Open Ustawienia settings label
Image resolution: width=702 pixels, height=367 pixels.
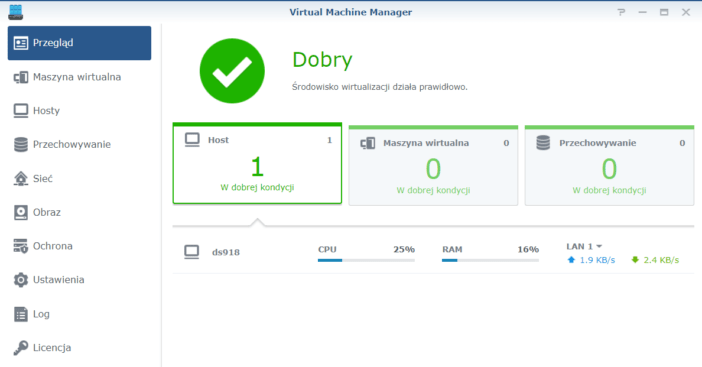tap(59, 280)
